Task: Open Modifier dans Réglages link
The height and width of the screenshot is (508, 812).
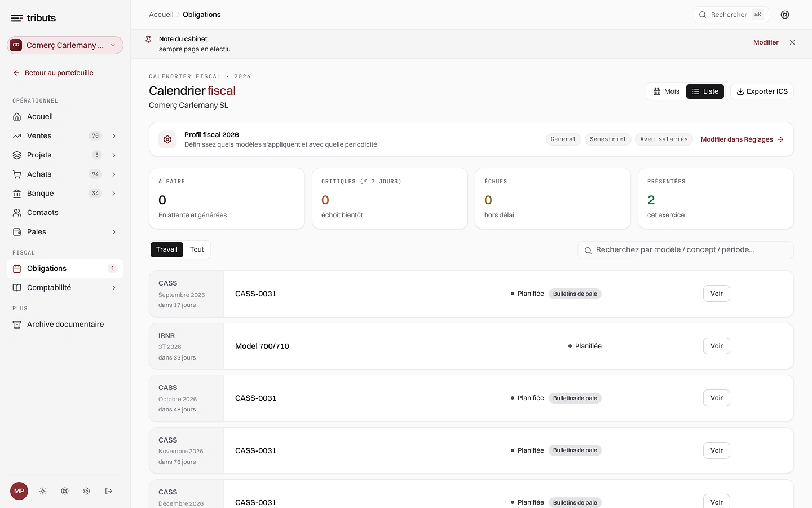Action: click(x=742, y=139)
